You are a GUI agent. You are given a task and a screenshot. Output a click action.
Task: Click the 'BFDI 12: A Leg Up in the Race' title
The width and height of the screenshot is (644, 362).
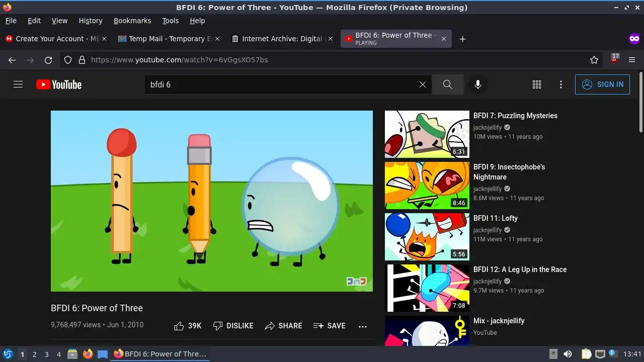[x=520, y=269]
